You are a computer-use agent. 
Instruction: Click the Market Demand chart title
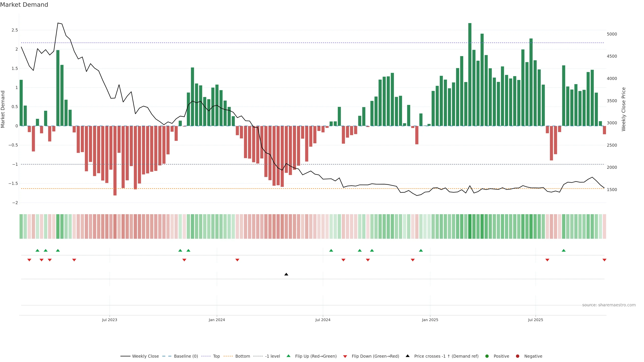click(x=24, y=5)
